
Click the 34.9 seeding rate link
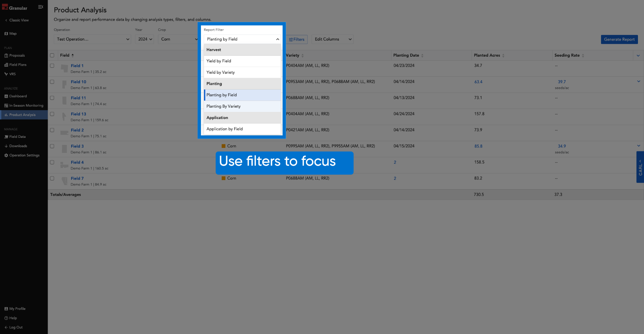point(562,146)
